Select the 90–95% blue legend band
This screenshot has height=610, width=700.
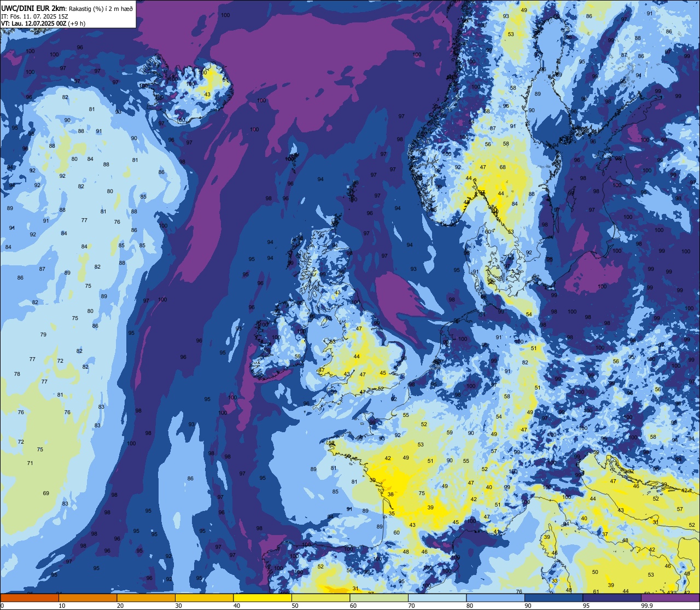pos(554,598)
